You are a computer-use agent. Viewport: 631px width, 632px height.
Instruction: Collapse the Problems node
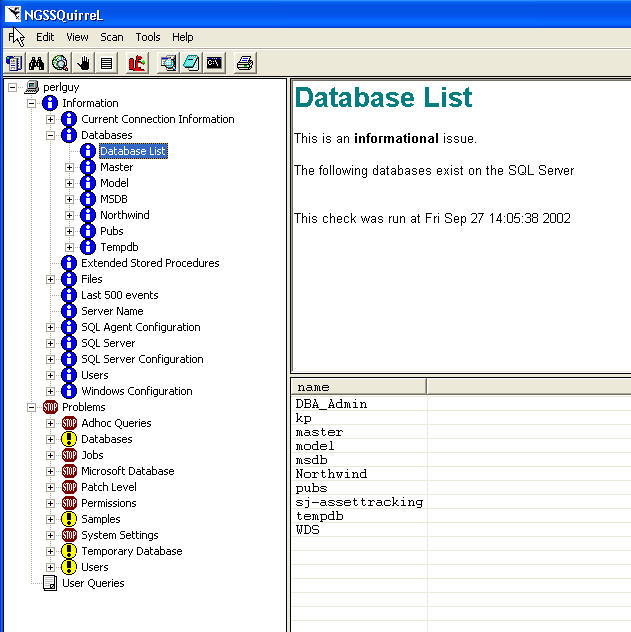click(31, 407)
